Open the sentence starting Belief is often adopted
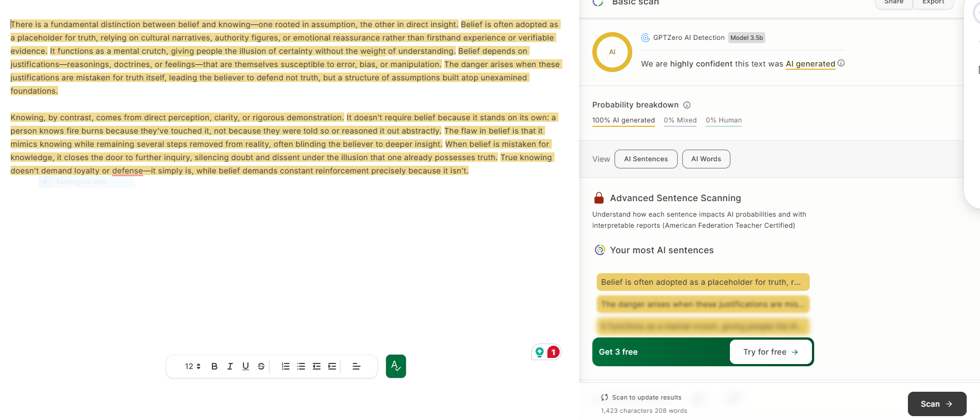The height and width of the screenshot is (420, 980). pos(703,282)
